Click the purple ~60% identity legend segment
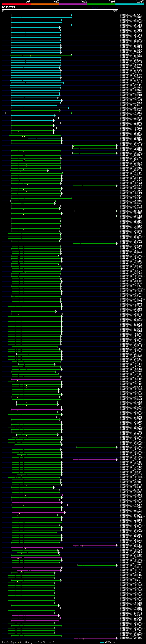 [73, 4]
